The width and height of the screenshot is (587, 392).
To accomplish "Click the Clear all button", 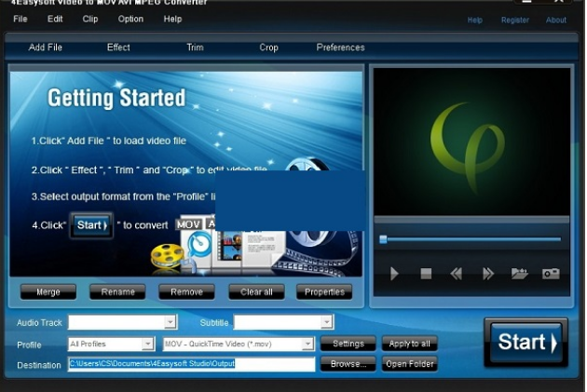I will coord(256,292).
